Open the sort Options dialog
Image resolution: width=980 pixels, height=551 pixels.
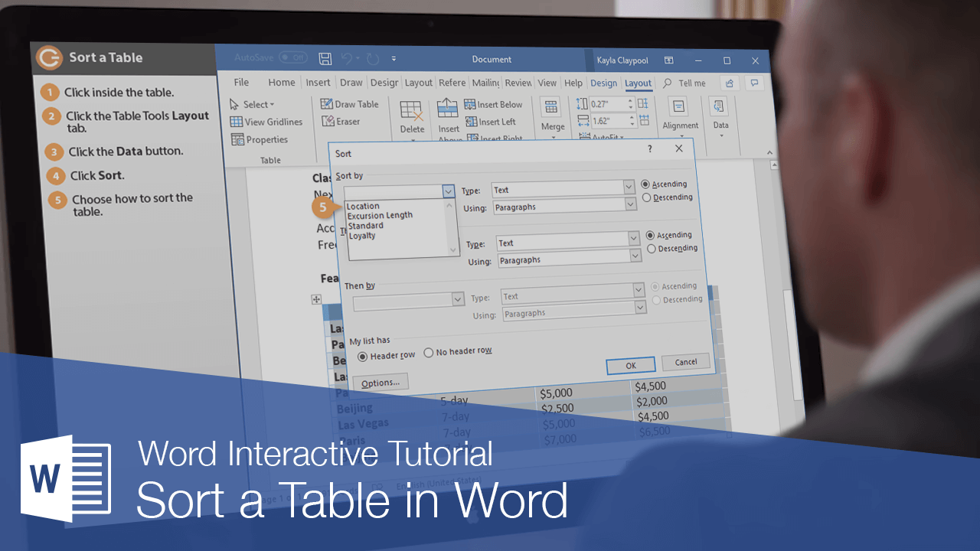[x=380, y=381]
